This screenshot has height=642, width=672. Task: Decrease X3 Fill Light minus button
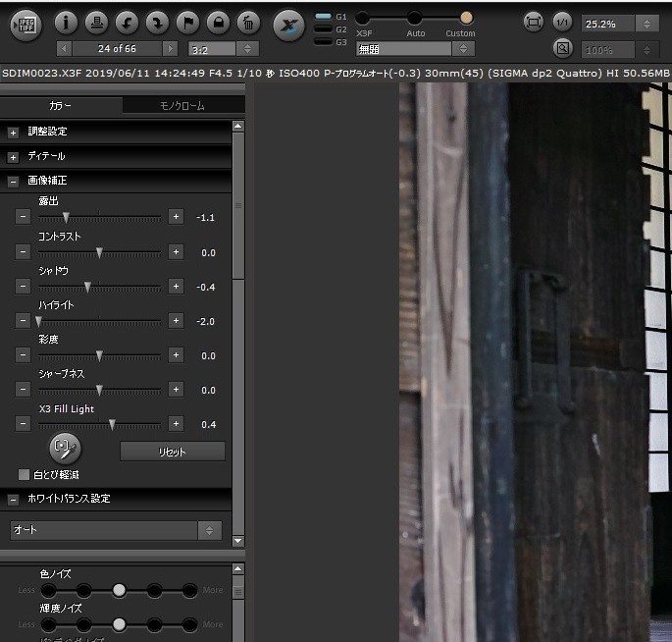[x=23, y=423]
